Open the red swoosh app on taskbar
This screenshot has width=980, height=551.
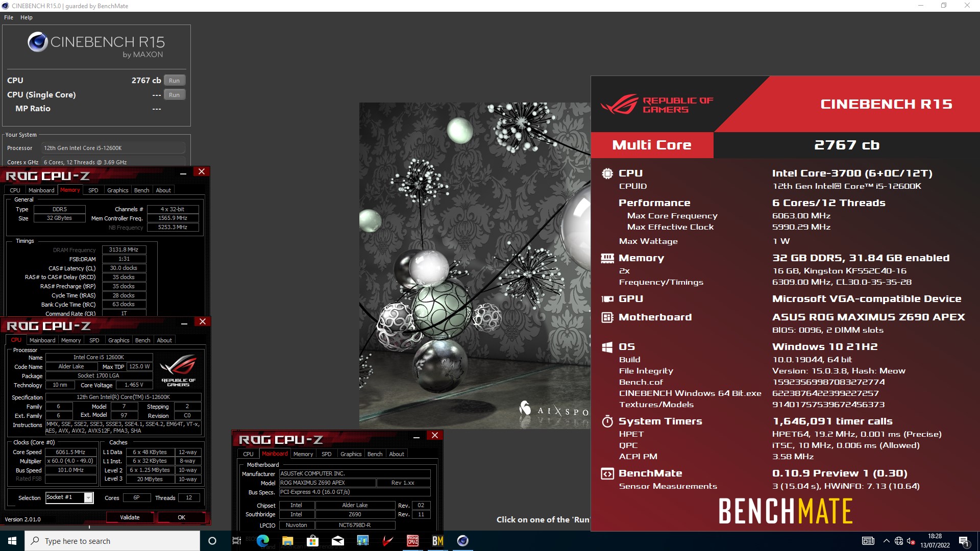[x=388, y=541]
